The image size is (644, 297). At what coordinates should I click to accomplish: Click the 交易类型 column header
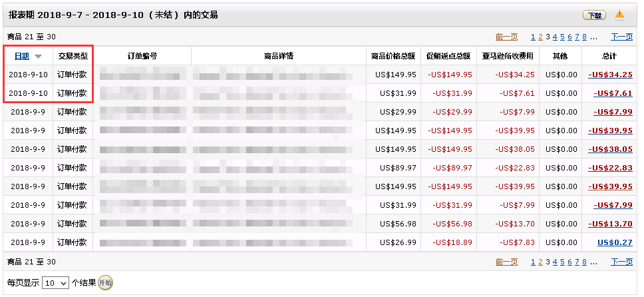click(x=73, y=57)
